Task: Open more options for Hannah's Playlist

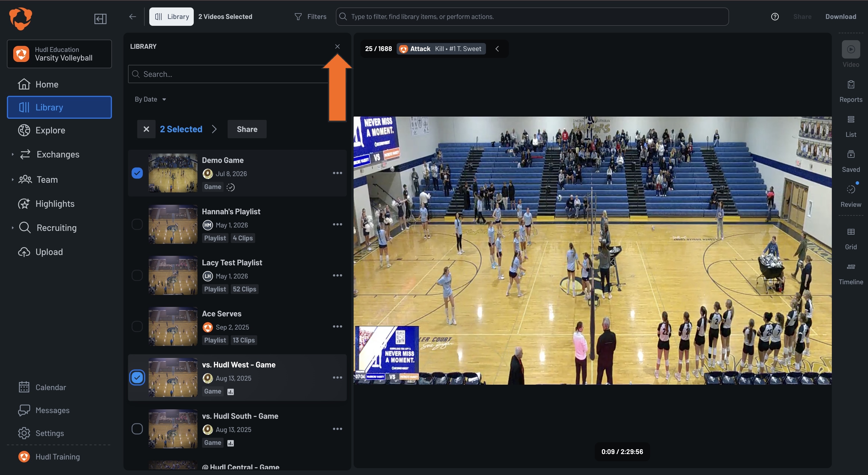Action: pos(337,224)
